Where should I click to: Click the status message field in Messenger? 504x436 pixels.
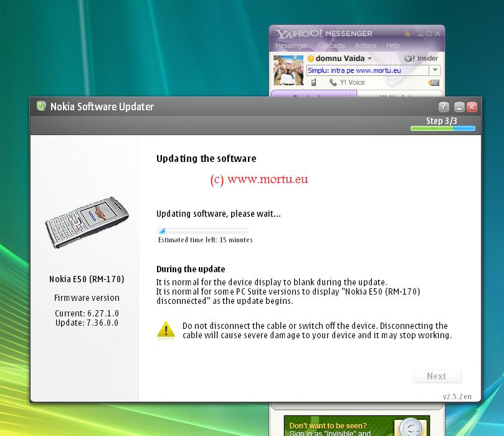tap(368, 70)
